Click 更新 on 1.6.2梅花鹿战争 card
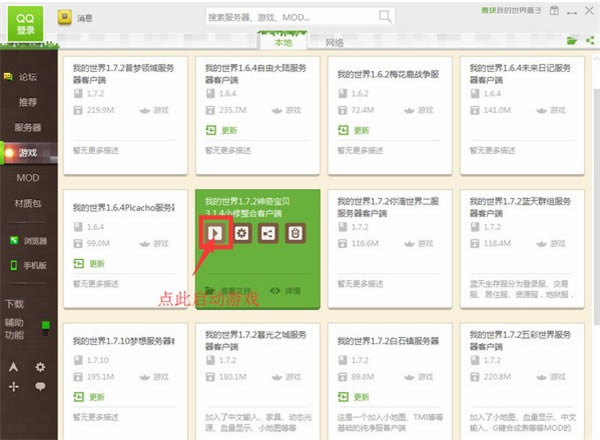The image size is (600, 440). pyautogui.click(x=353, y=130)
